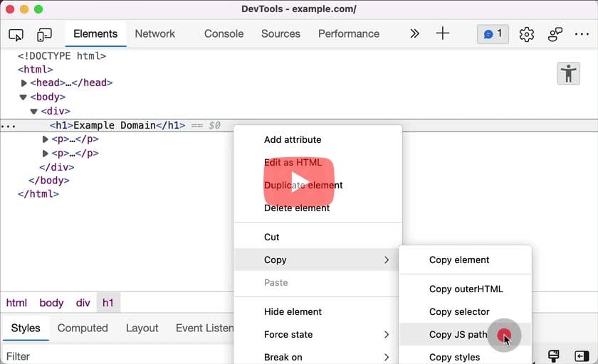Image resolution: width=598 pixels, height=364 pixels.
Task: Open accessibility tree view button
Action: [x=568, y=73]
